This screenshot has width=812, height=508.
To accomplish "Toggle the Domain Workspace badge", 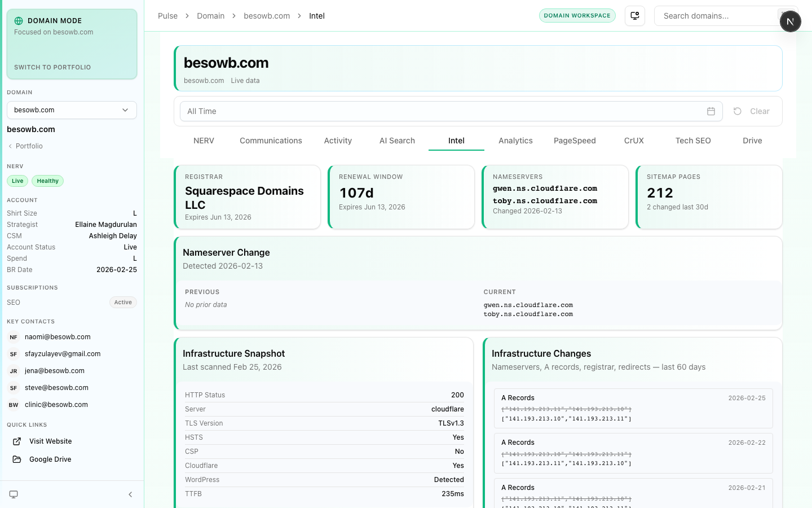I will click(577, 16).
